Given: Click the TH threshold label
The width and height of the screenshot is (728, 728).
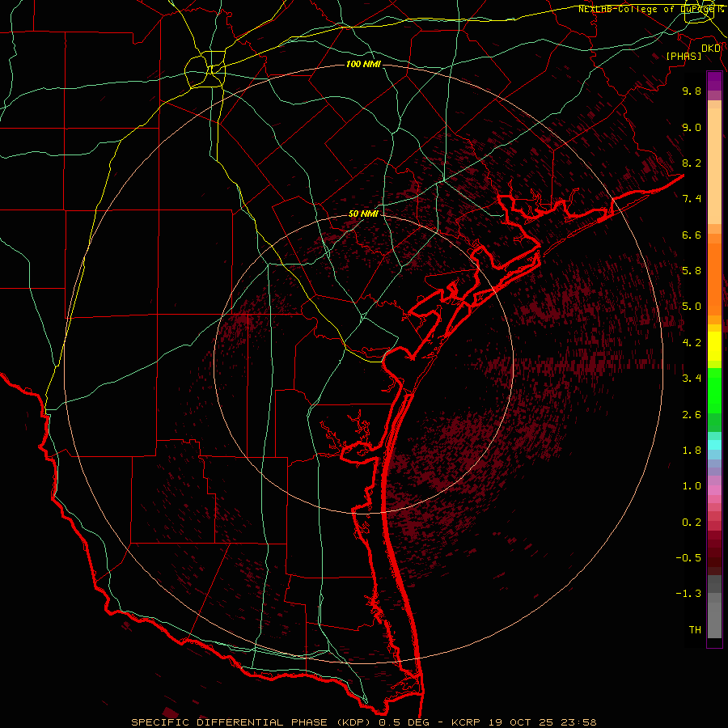Looking at the screenshot, I should pyautogui.click(x=695, y=630).
